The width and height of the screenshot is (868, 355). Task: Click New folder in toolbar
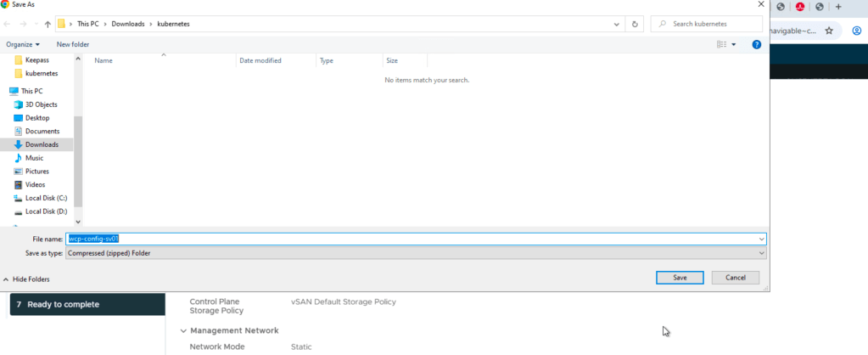[73, 44]
